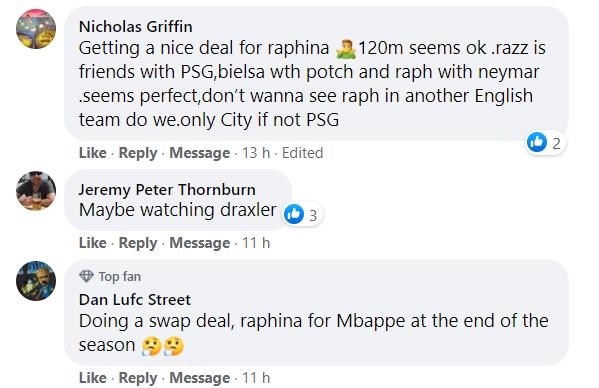Viewport: 599px width, 388px height.
Task: Open the Dan Lufc Street name link
Action: (134, 300)
